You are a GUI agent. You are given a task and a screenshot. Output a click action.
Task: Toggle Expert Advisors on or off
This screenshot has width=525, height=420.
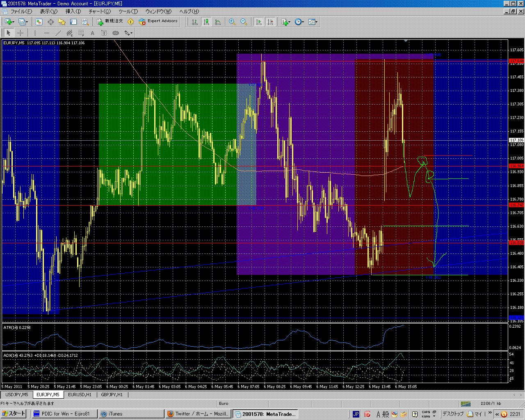point(158,21)
